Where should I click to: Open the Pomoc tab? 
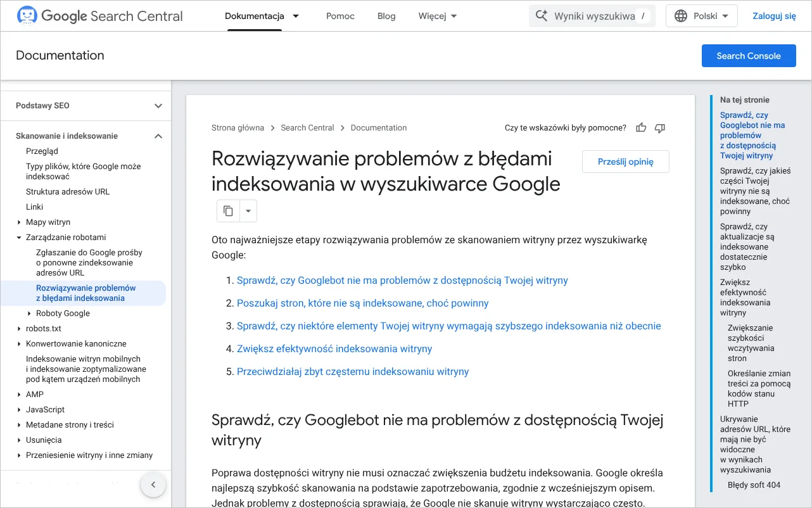pos(340,16)
